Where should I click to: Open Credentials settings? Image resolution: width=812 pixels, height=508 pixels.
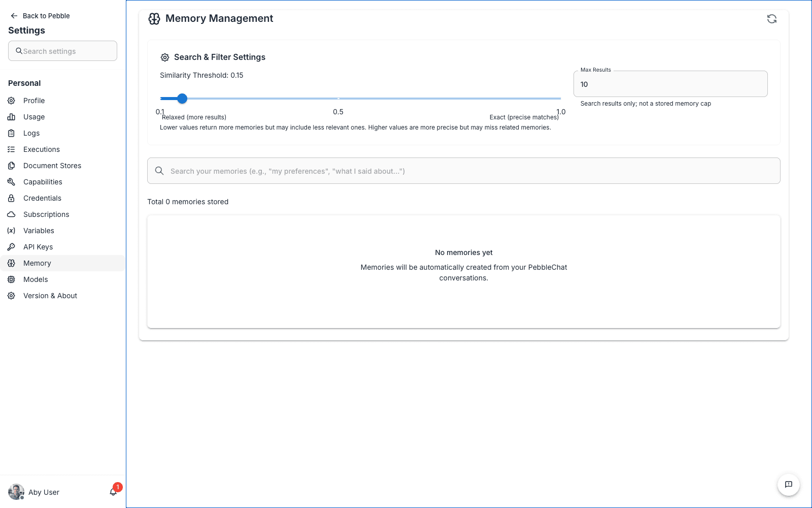coord(63,198)
